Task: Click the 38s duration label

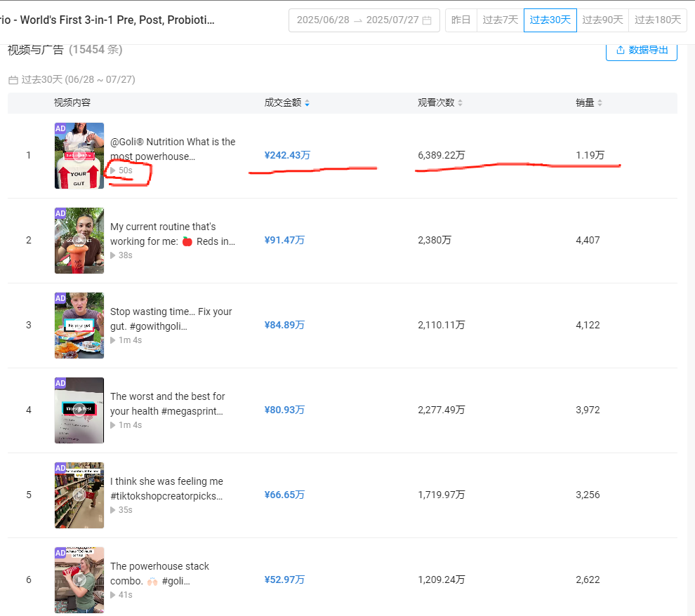Action: pos(125,255)
